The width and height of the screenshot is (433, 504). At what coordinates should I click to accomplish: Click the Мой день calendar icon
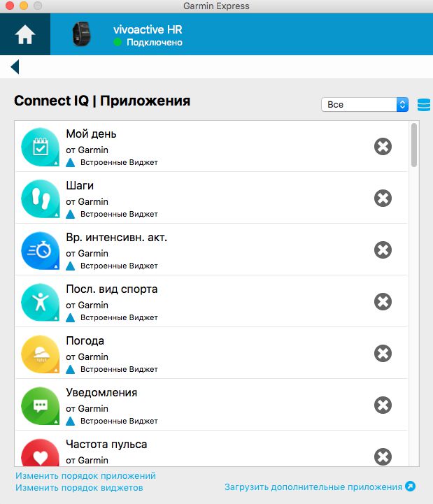(x=40, y=147)
